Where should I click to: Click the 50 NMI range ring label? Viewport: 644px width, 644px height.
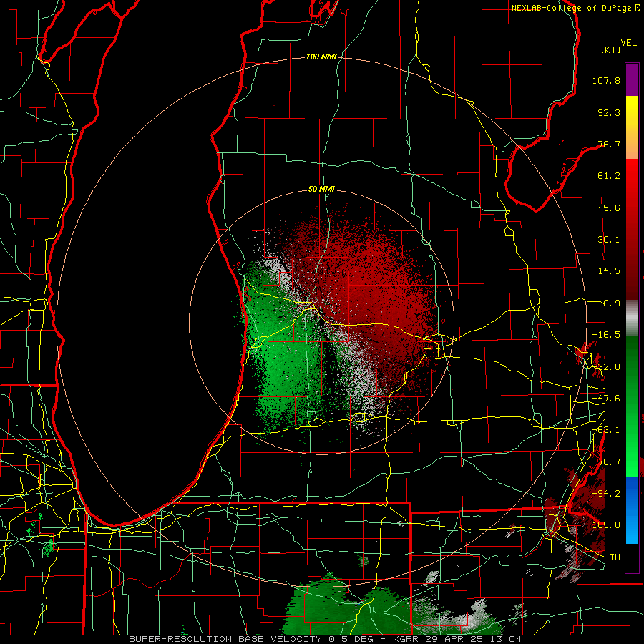click(x=321, y=189)
